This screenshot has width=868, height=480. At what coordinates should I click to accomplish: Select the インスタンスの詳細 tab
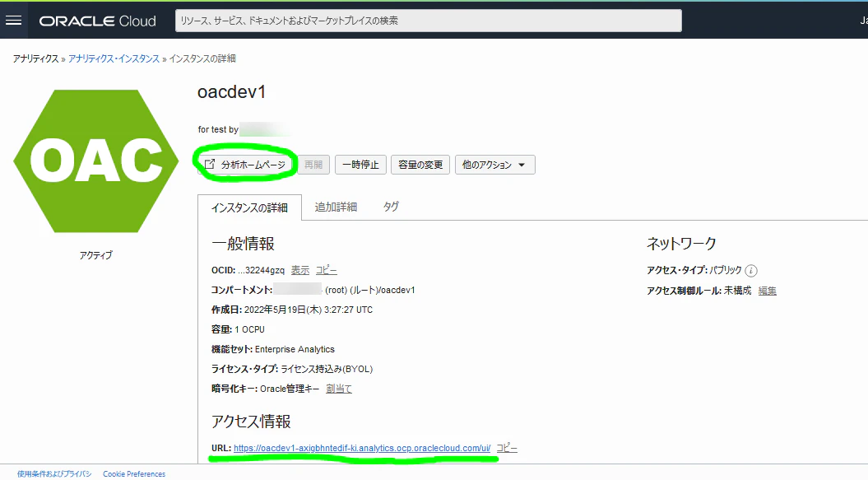249,207
